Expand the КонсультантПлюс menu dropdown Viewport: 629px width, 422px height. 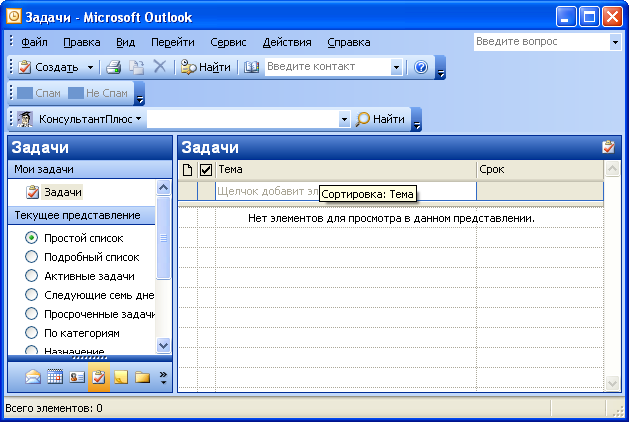point(138,119)
